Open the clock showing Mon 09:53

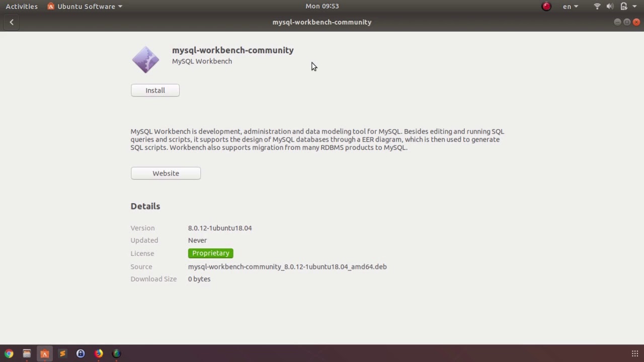pyautogui.click(x=322, y=7)
